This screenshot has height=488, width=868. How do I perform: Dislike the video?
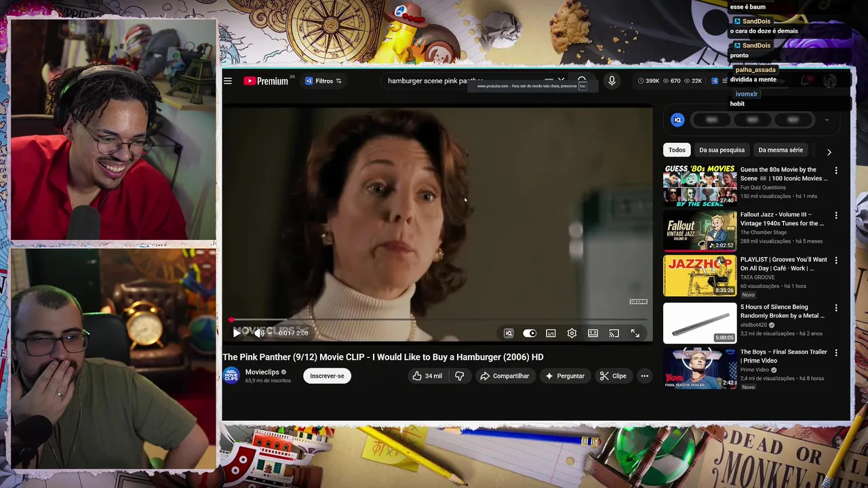[x=459, y=375]
